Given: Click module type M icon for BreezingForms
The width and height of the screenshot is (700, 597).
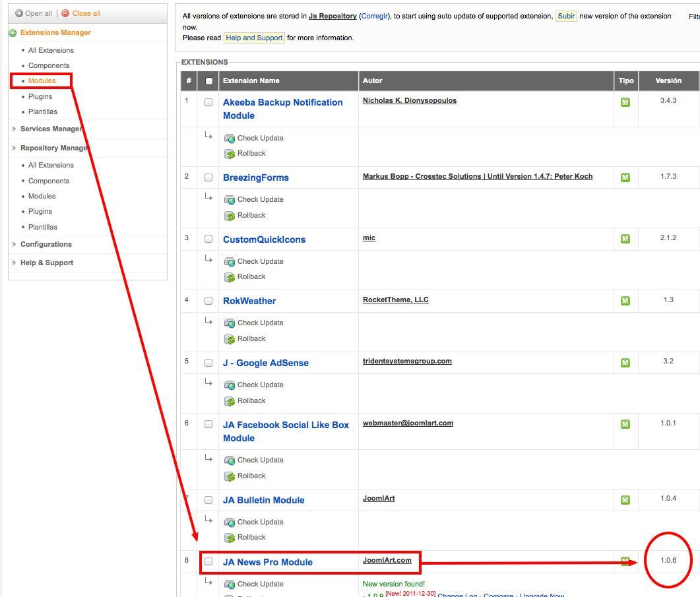Looking at the screenshot, I should (625, 177).
